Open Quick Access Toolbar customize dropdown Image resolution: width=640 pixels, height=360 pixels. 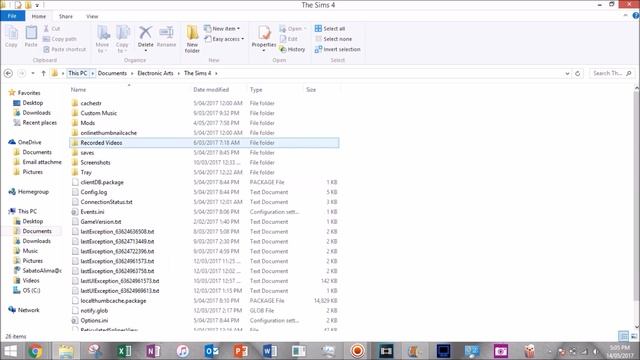(37, 5)
